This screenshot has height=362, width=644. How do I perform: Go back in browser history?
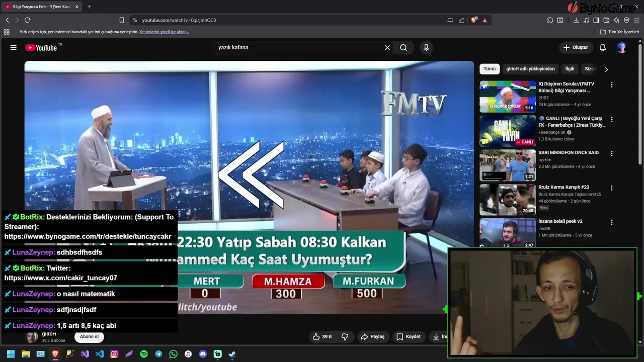pos(8,20)
